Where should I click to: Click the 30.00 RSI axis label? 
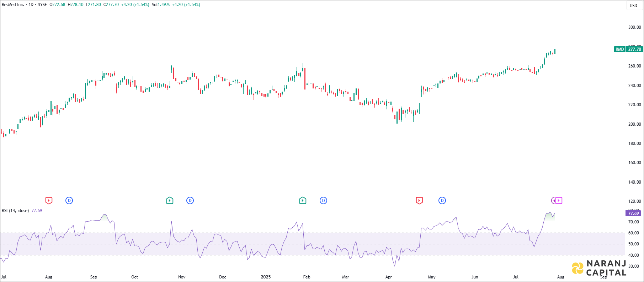pyautogui.click(x=634, y=266)
